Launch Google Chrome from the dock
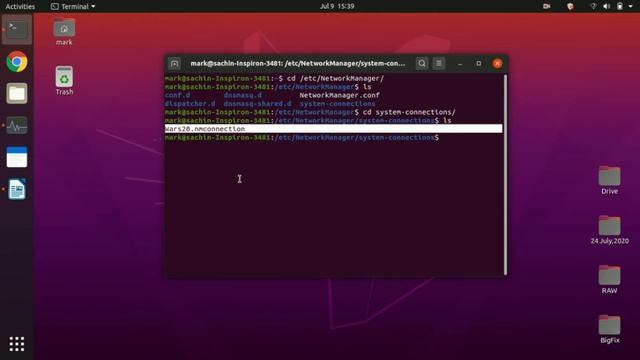 point(17,62)
